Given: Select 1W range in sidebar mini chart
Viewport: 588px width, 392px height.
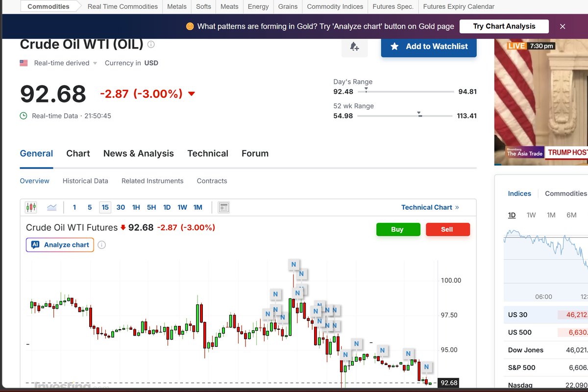Looking at the screenshot, I should 531,215.
